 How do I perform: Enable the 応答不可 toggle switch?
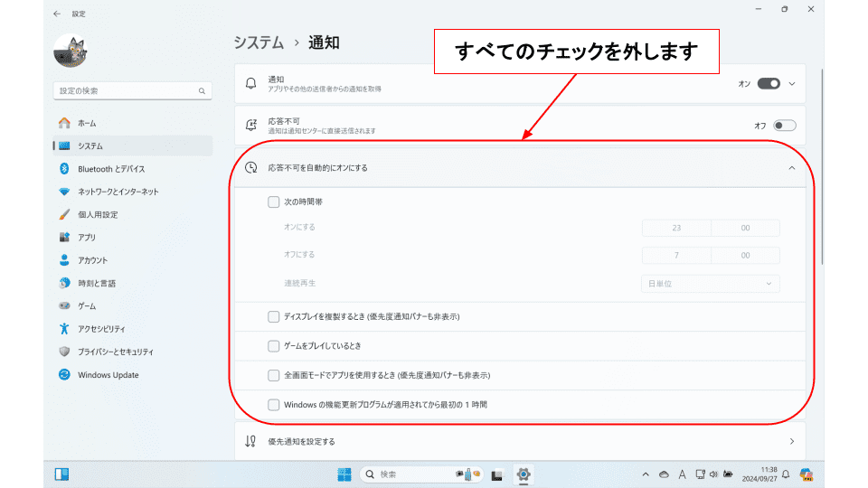[784, 126]
